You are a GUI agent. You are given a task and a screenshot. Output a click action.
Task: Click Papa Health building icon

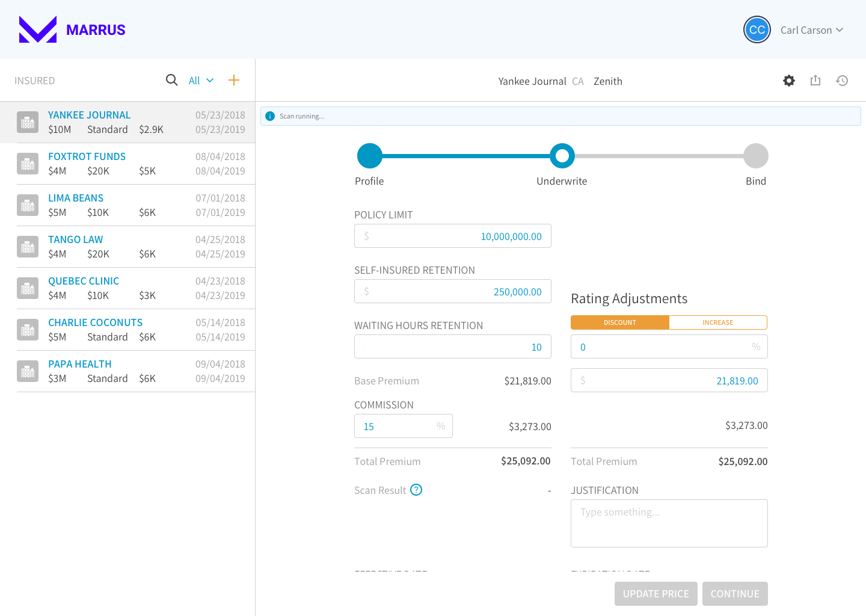(x=28, y=371)
